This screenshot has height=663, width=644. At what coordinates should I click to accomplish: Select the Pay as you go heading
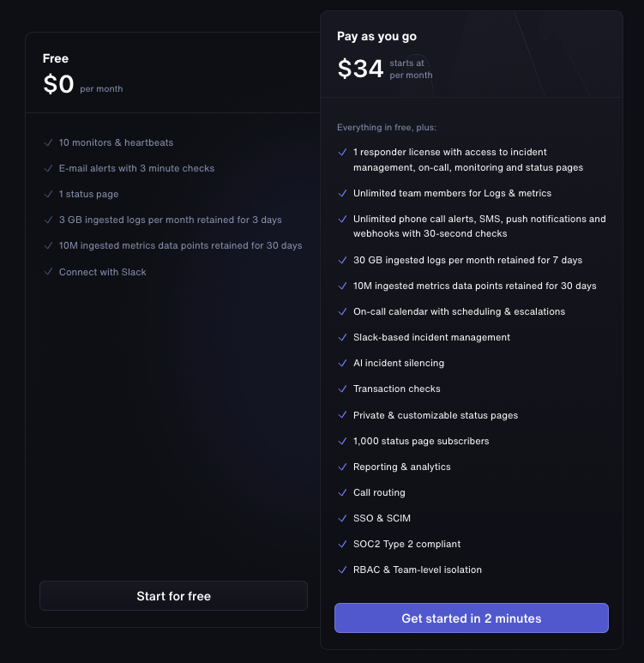376,37
